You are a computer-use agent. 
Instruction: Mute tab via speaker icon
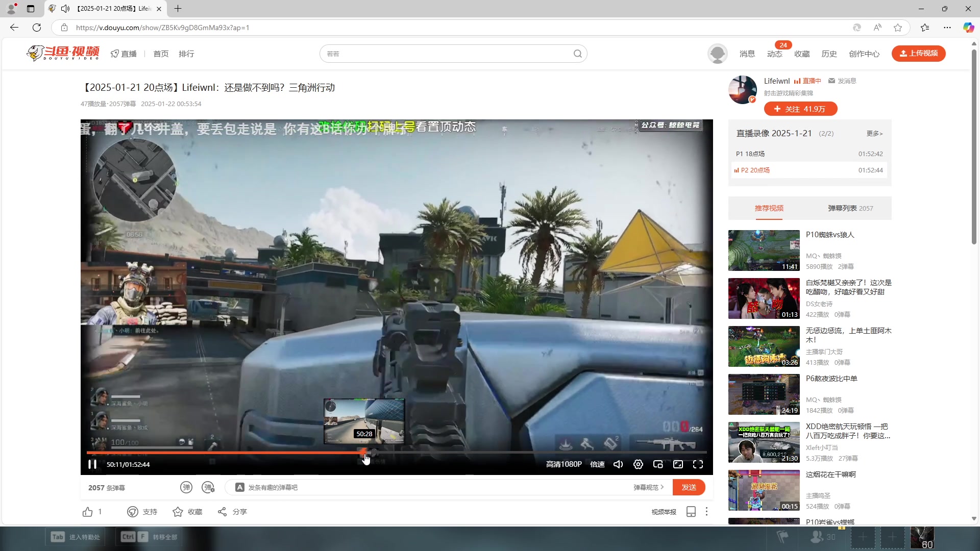pyautogui.click(x=65, y=9)
